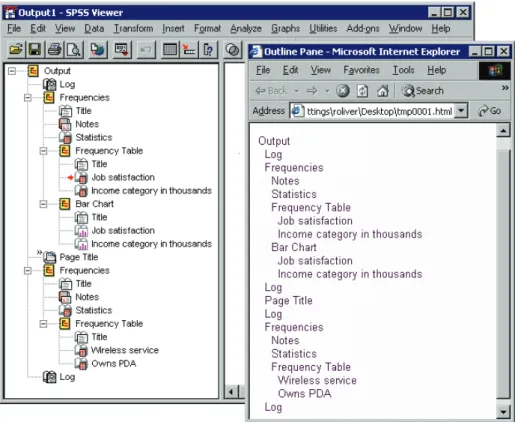Collapse the second Frequency Table node
Image resolution: width=515 pixels, height=422 pixels.
coord(43,323)
